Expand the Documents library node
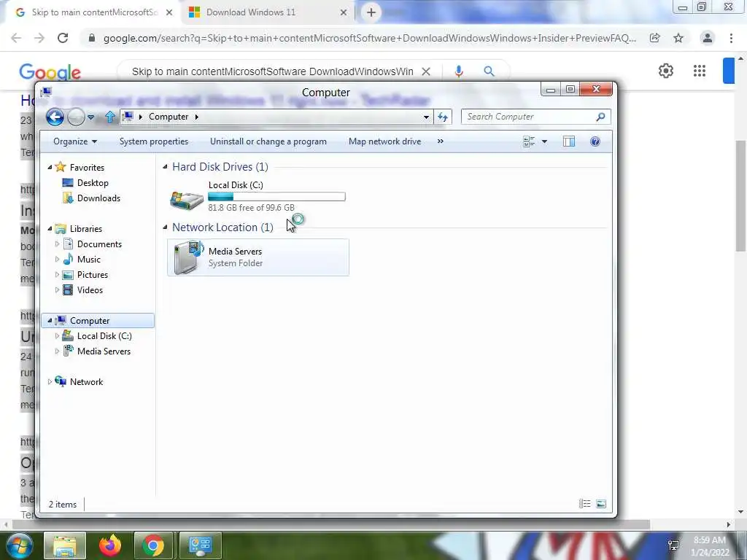The width and height of the screenshot is (747, 560). [x=57, y=244]
